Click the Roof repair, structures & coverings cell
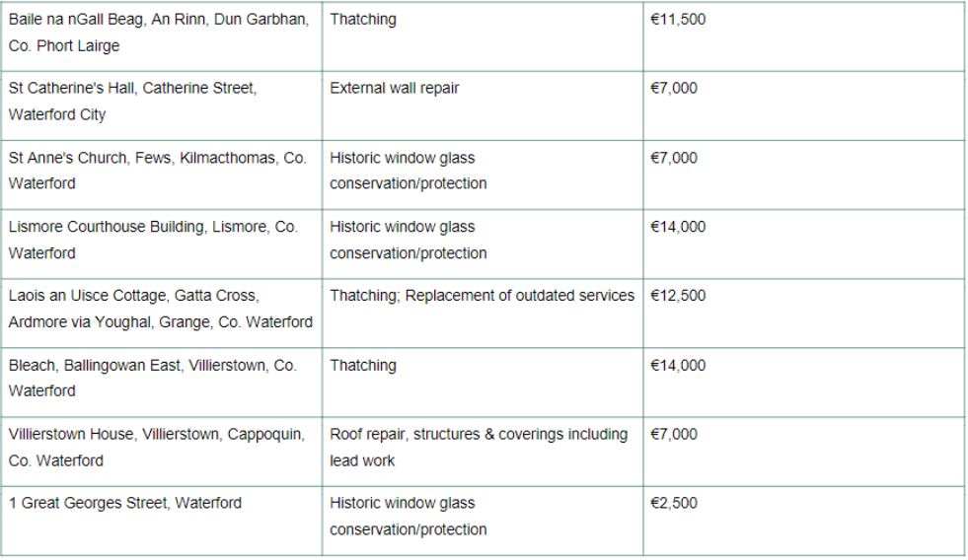968x560 pixels. (479, 447)
